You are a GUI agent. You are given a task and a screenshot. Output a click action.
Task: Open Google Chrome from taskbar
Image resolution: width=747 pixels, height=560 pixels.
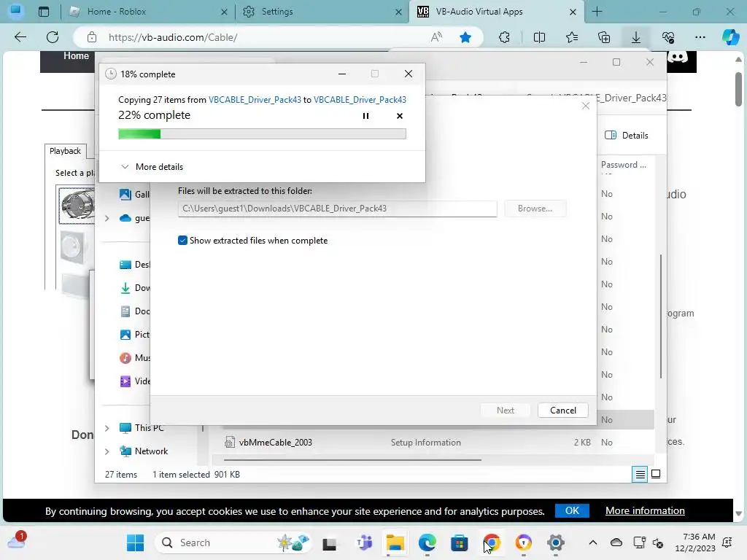tap(492, 542)
